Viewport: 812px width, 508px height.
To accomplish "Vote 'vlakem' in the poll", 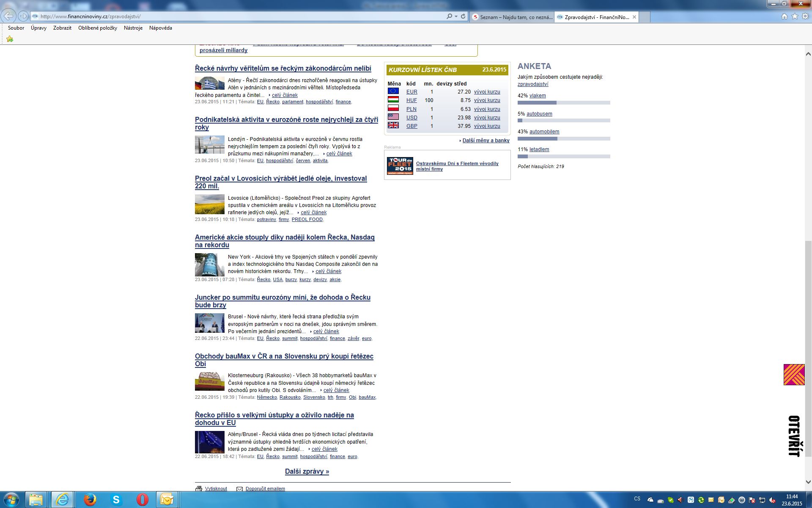I will pos(538,96).
